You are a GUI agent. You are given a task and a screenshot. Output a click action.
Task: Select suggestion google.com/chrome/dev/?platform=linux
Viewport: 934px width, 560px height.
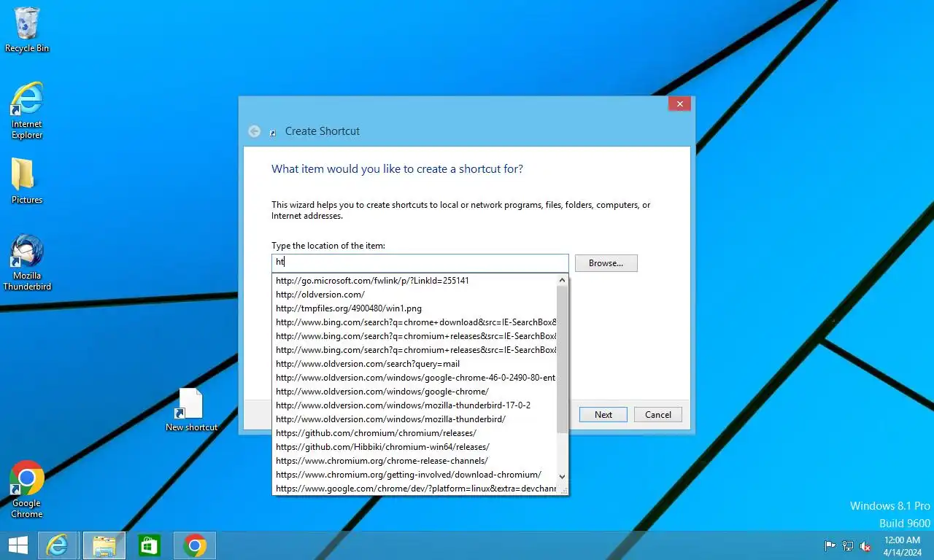414,489
